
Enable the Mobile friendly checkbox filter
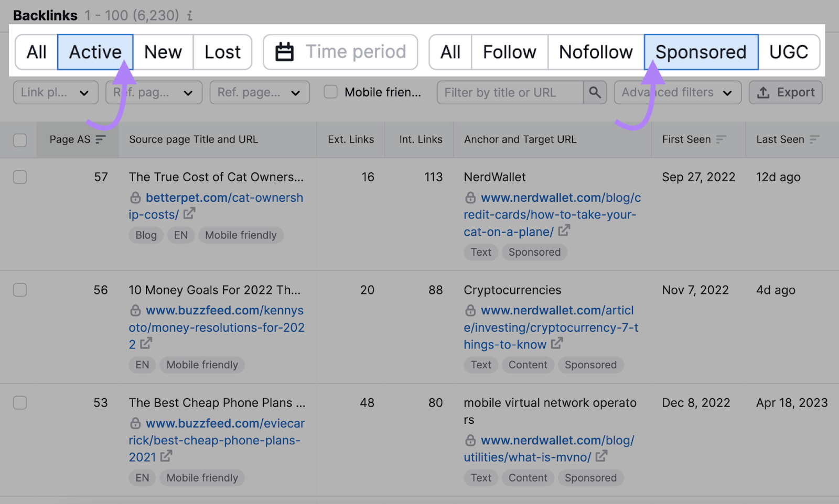click(x=330, y=92)
